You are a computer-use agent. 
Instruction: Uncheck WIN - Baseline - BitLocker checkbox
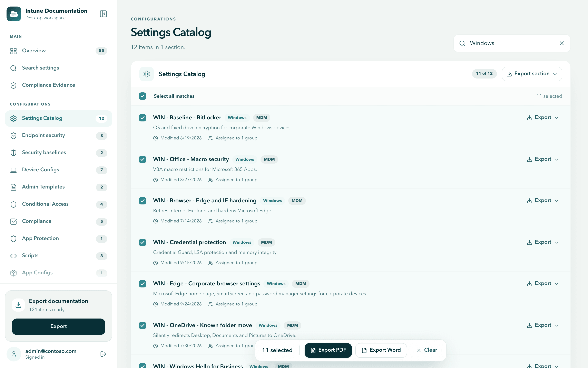pyautogui.click(x=143, y=118)
